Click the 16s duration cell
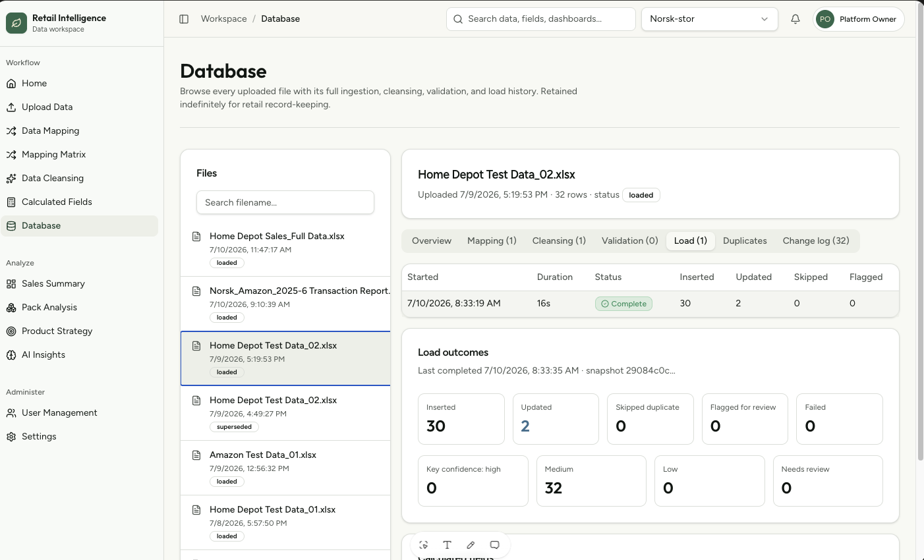This screenshot has width=924, height=560. tap(544, 304)
